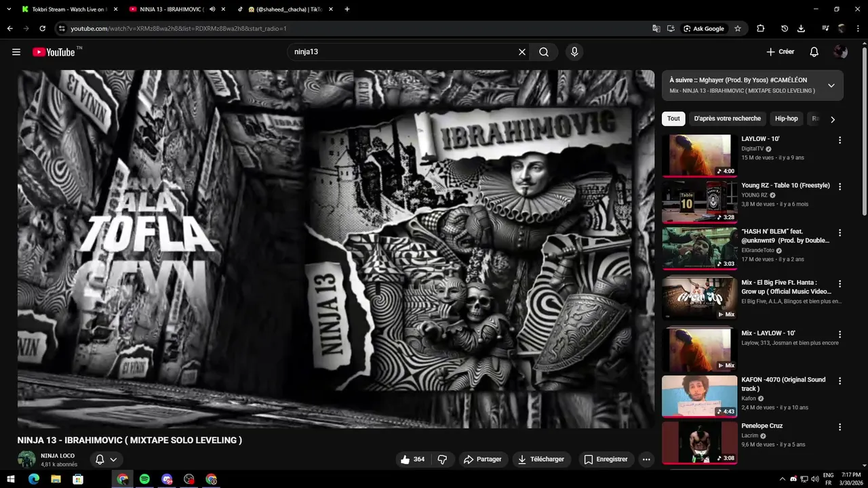View site information icon
This screenshot has height=488, width=868.
(62, 28)
